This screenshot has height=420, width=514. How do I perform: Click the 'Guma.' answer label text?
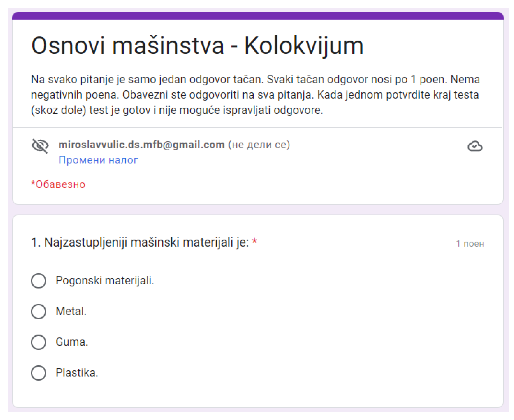tap(72, 342)
